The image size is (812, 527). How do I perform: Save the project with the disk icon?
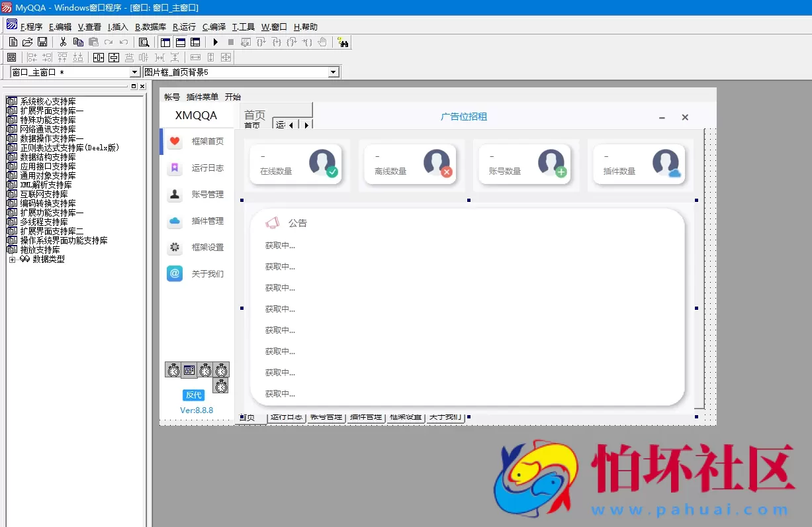[x=42, y=42]
